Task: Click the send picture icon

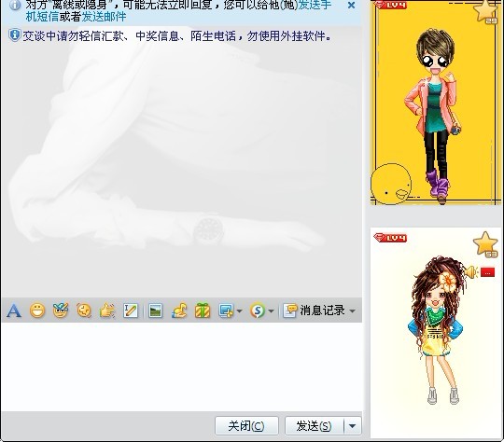Action: point(156,311)
